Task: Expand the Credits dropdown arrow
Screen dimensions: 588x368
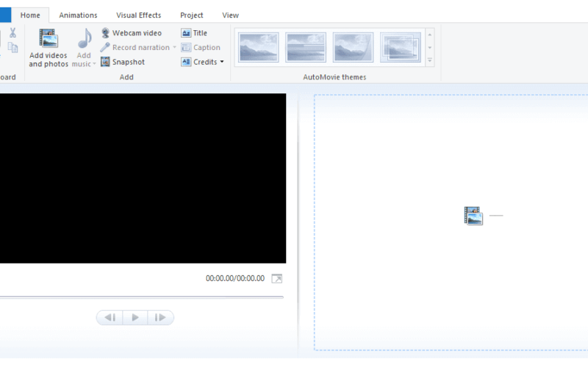Action: (x=222, y=62)
